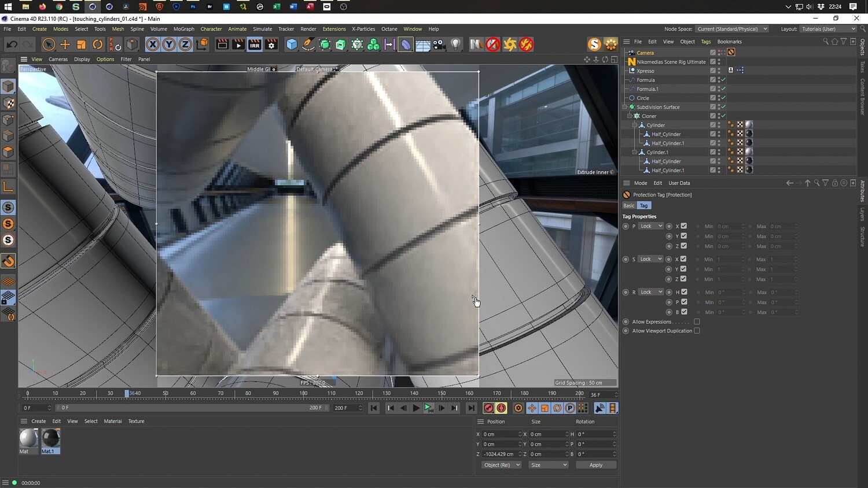Click the light bulb Light object icon
Screen dimensions: 868x488
456,45
